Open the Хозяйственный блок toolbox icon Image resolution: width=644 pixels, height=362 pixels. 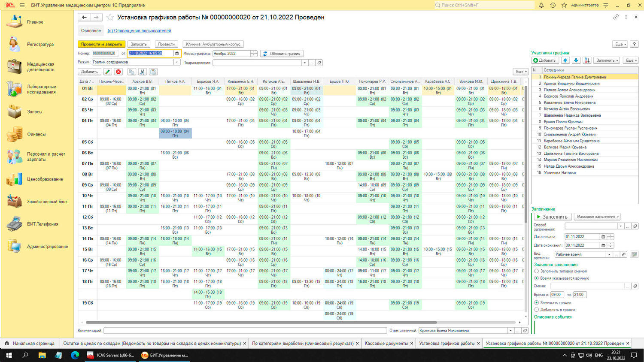[x=15, y=202]
